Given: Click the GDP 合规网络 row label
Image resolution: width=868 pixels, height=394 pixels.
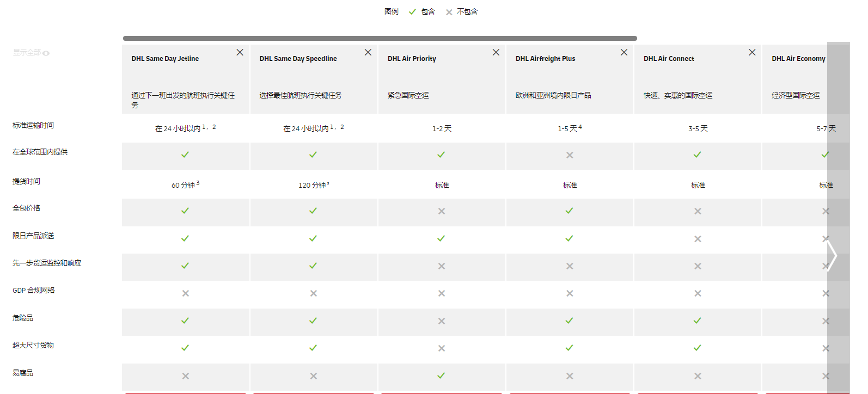Looking at the screenshot, I should tap(34, 290).
